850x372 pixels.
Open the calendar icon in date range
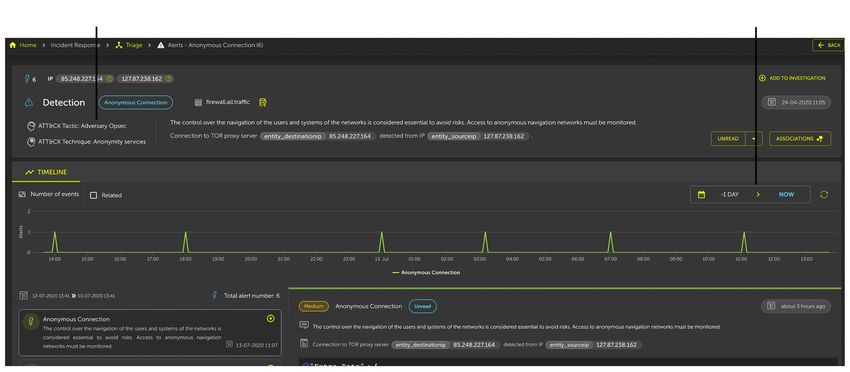pos(701,195)
